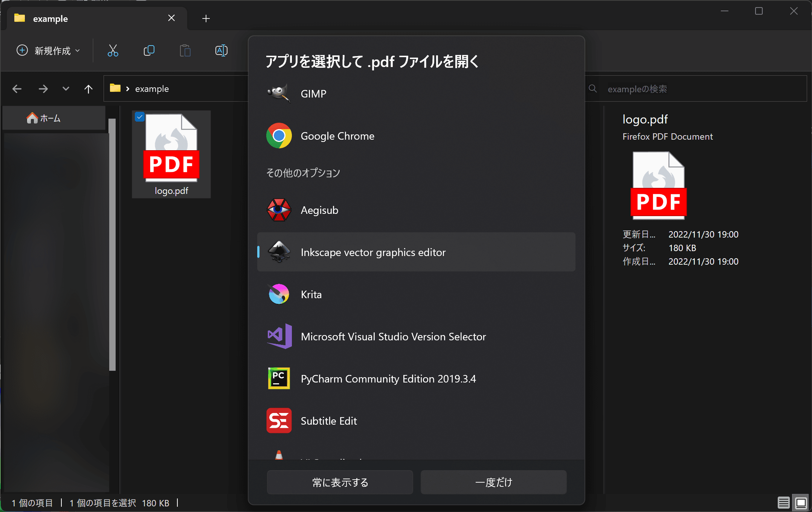Maximize the Explorer window
The width and height of the screenshot is (812, 512).
[x=759, y=11]
